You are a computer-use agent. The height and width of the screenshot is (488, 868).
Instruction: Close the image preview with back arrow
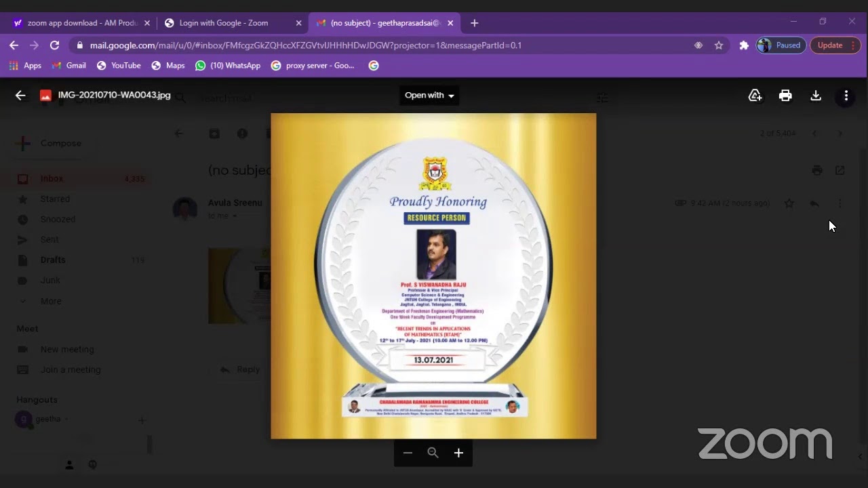pyautogui.click(x=20, y=96)
